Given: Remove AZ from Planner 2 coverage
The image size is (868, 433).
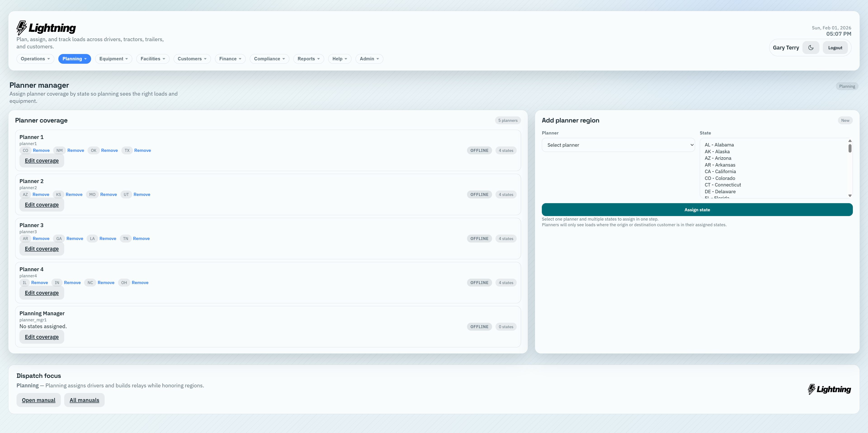Looking at the screenshot, I should pyautogui.click(x=41, y=194).
